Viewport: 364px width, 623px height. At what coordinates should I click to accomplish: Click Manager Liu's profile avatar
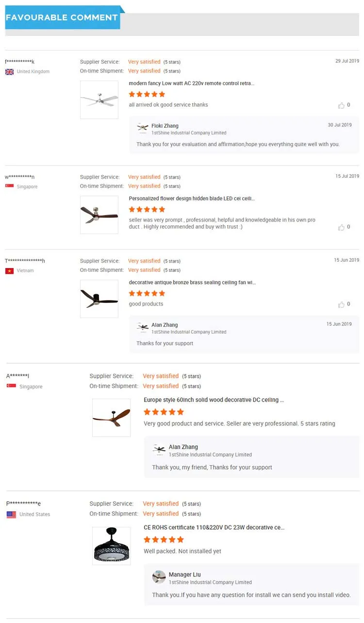pyautogui.click(x=159, y=577)
